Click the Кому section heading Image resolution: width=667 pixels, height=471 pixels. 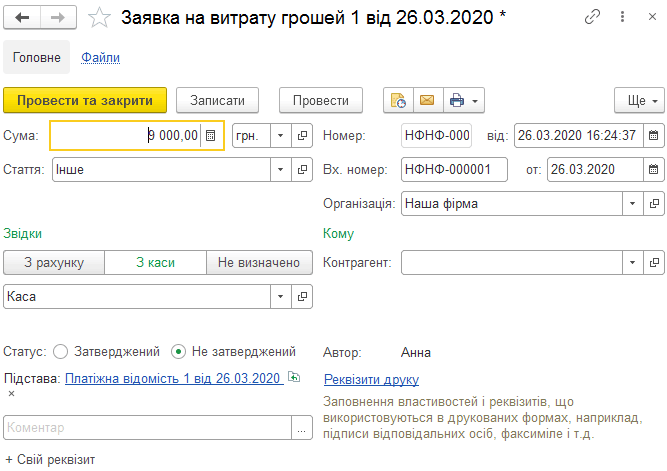coord(339,234)
